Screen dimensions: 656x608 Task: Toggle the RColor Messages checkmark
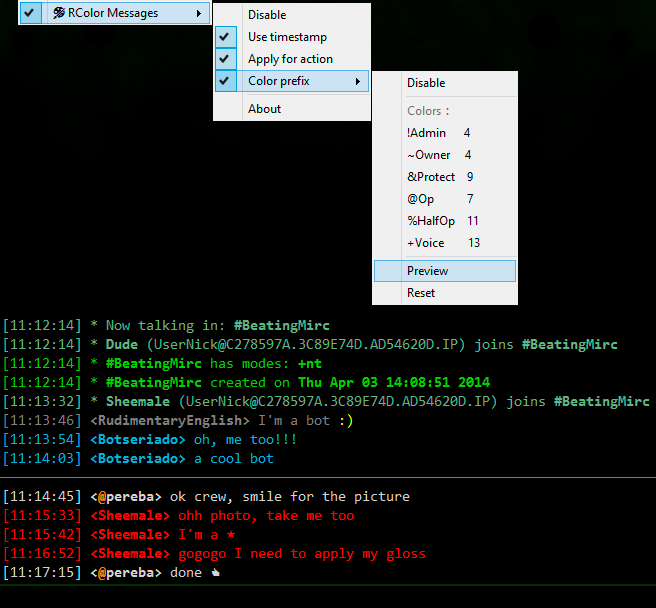pyautogui.click(x=29, y=13)
